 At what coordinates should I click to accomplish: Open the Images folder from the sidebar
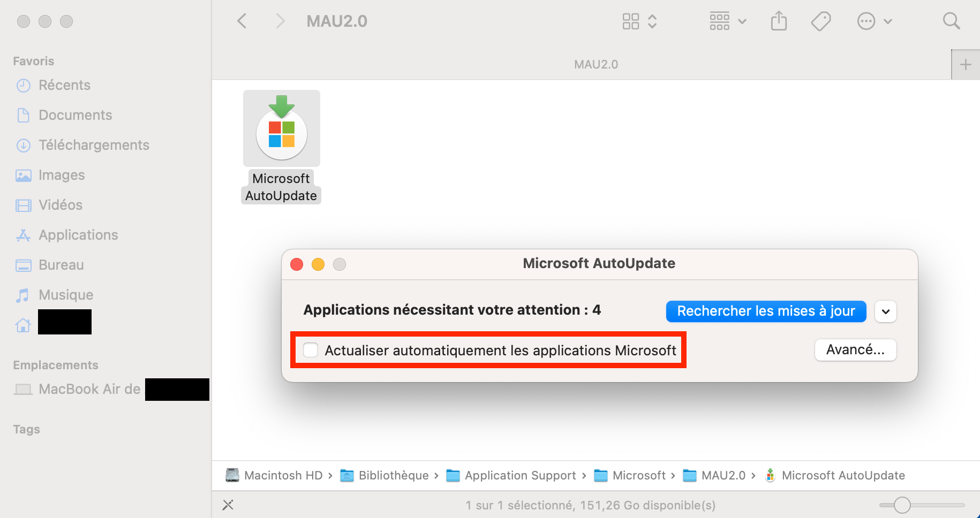click(x=61, y=174)
